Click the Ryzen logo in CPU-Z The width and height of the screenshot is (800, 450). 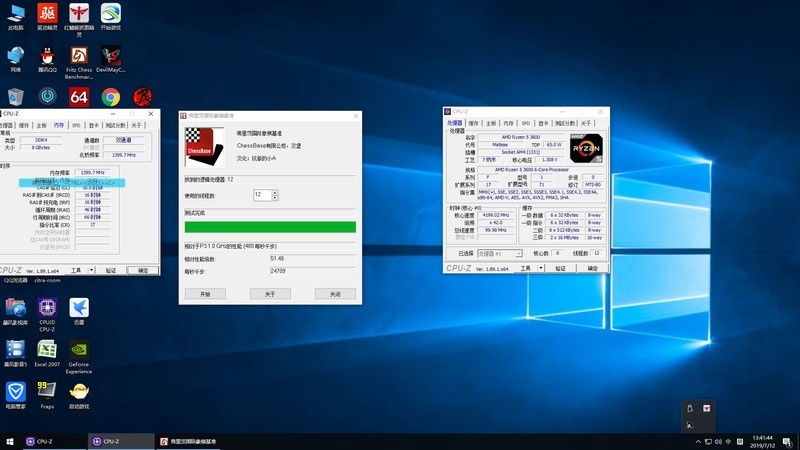click(586, 148)
